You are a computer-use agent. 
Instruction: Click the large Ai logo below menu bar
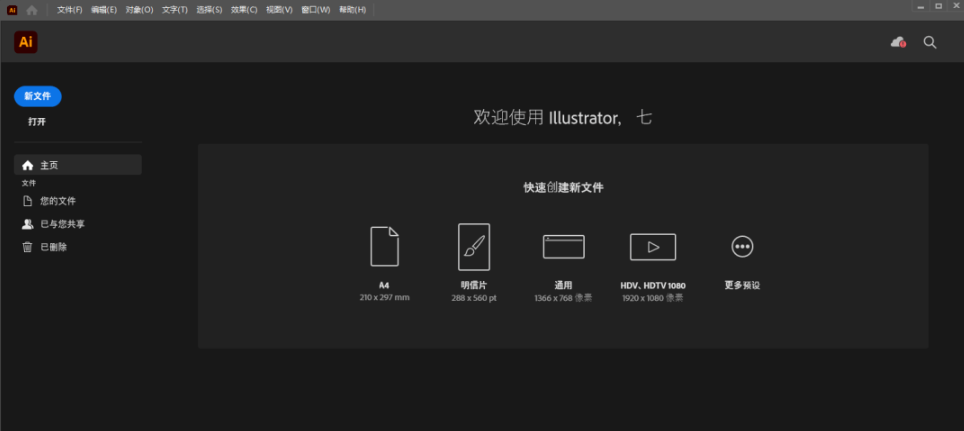click(26, 42)
